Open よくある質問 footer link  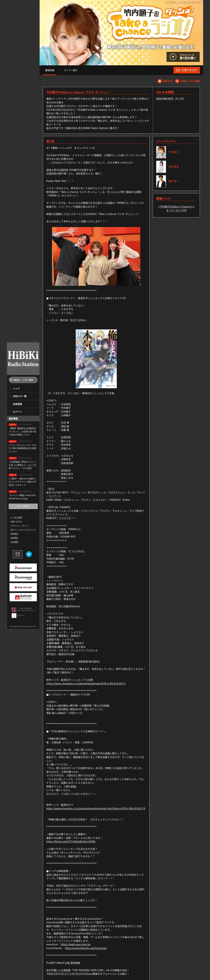click(x=16, y=517)
